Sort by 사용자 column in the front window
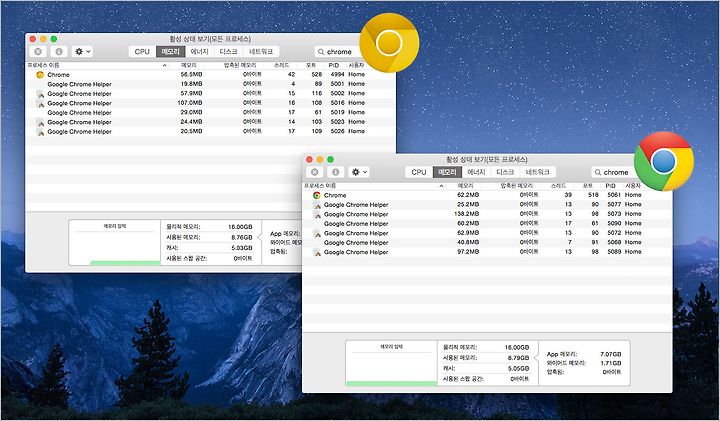720x421 pixels. (633, 185)
